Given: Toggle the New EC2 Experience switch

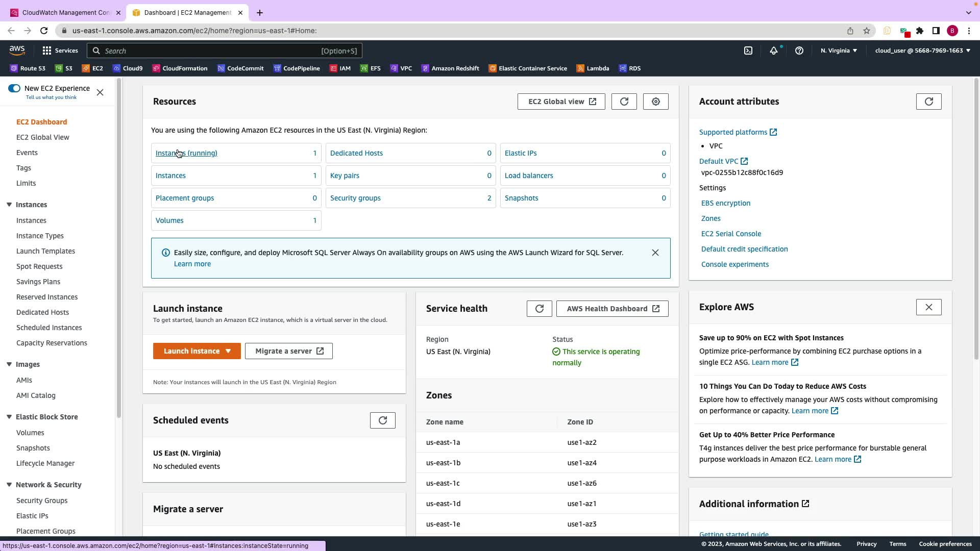Looking at the screenshot, I should pyautogui.click(x=14, y=88).
